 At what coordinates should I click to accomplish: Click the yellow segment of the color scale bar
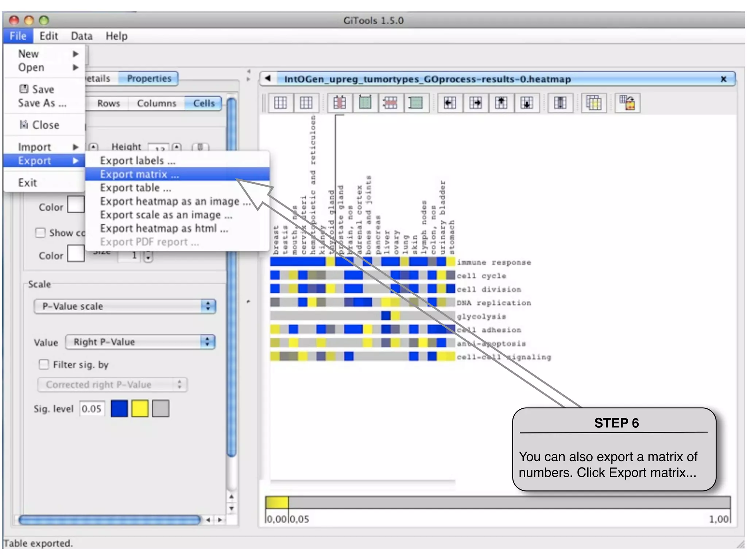pyautogui.click(x=277, y=502)
